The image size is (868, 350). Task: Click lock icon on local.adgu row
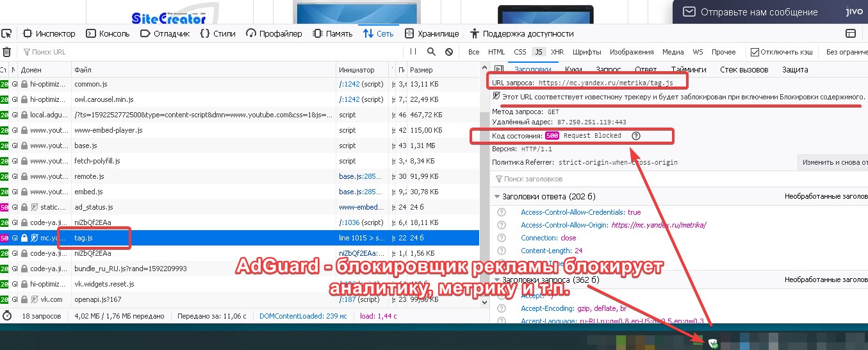[24, 115]
